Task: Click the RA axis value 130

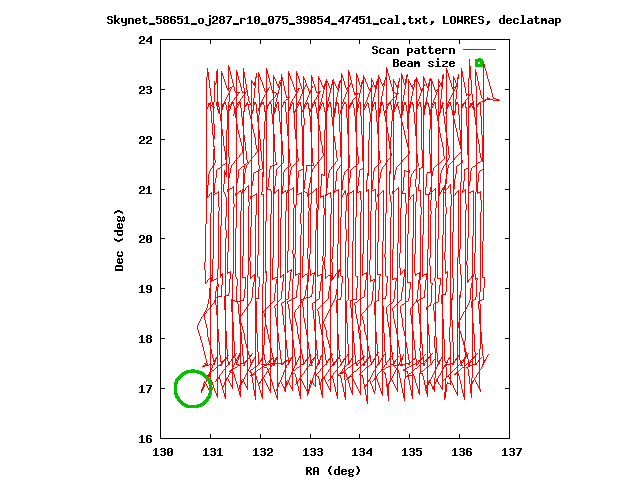Action: point(163,452)
